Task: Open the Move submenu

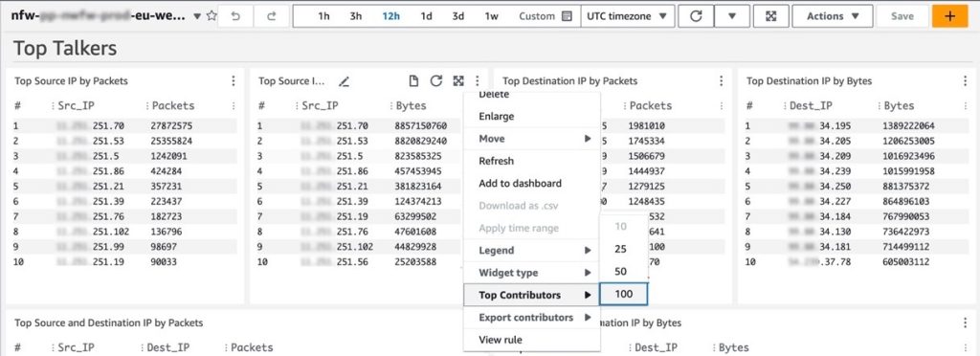Action: pyautogui.click(x=532, y=139)
